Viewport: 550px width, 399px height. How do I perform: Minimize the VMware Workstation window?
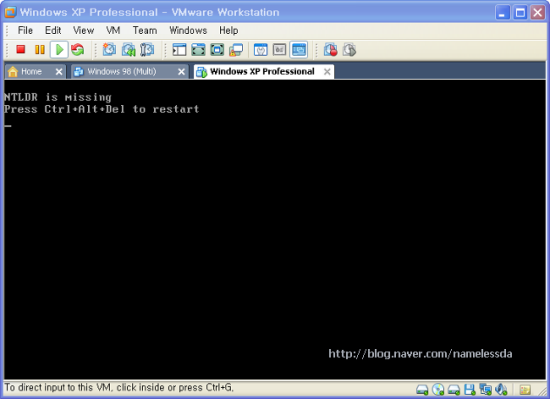502,12
